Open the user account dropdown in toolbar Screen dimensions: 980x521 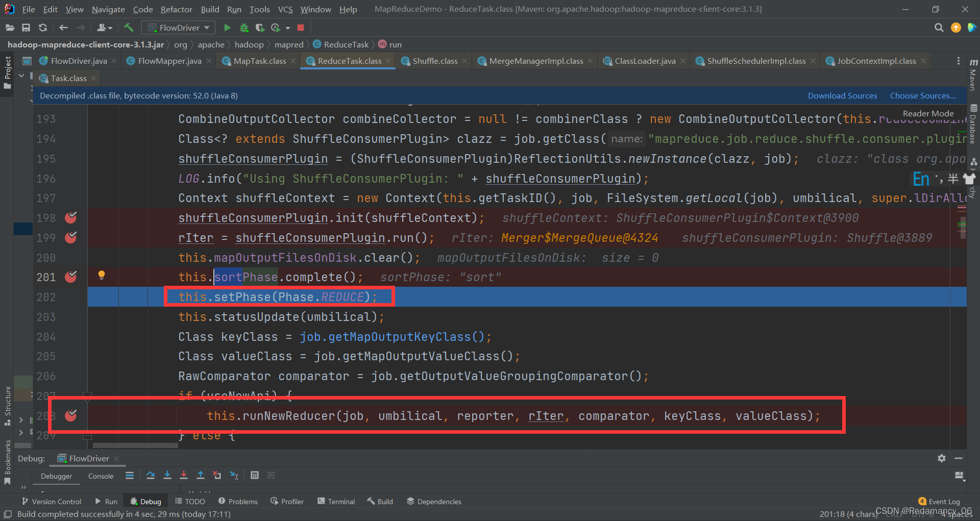pos(105,28)
